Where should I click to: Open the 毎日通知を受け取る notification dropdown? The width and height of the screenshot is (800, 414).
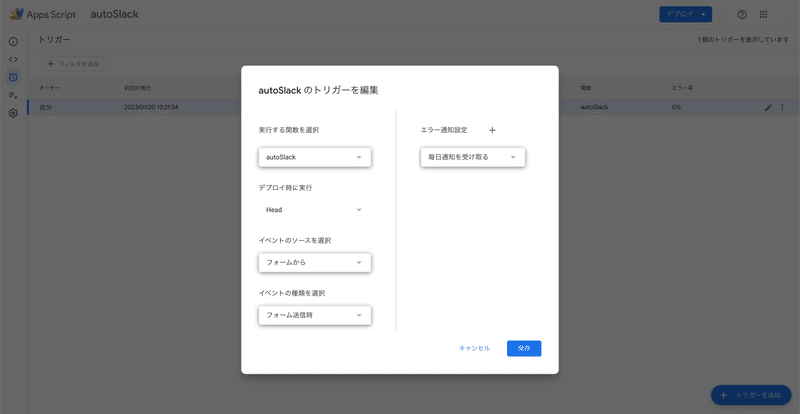tap(472, 157)
